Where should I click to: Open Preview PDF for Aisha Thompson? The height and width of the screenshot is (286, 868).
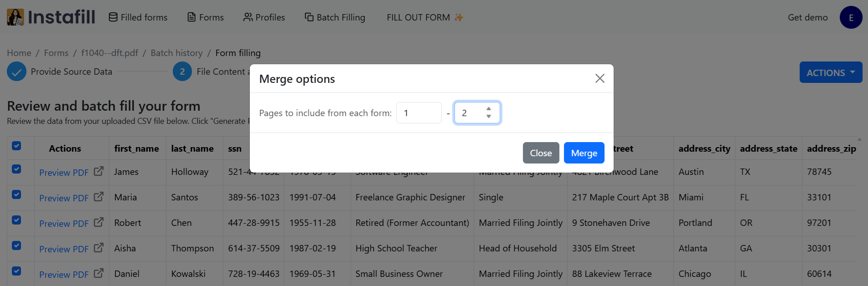[x=64, y=249]
